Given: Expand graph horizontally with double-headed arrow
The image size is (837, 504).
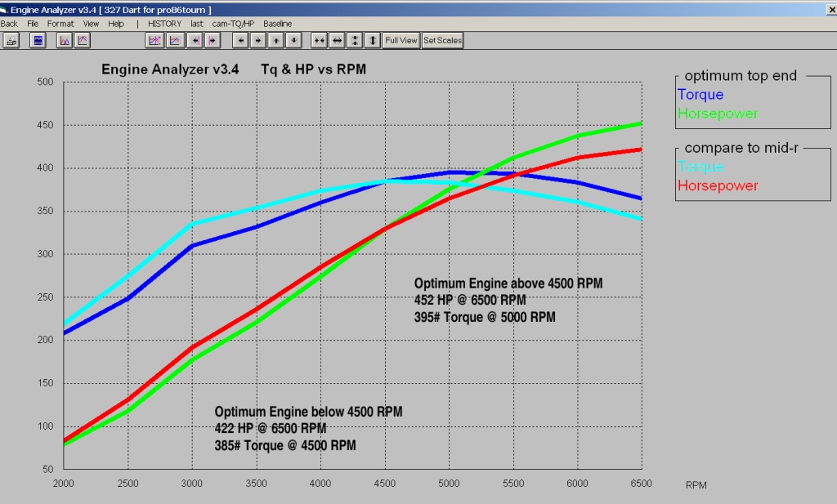Looking at the screenshot, I should coord(338,41).
